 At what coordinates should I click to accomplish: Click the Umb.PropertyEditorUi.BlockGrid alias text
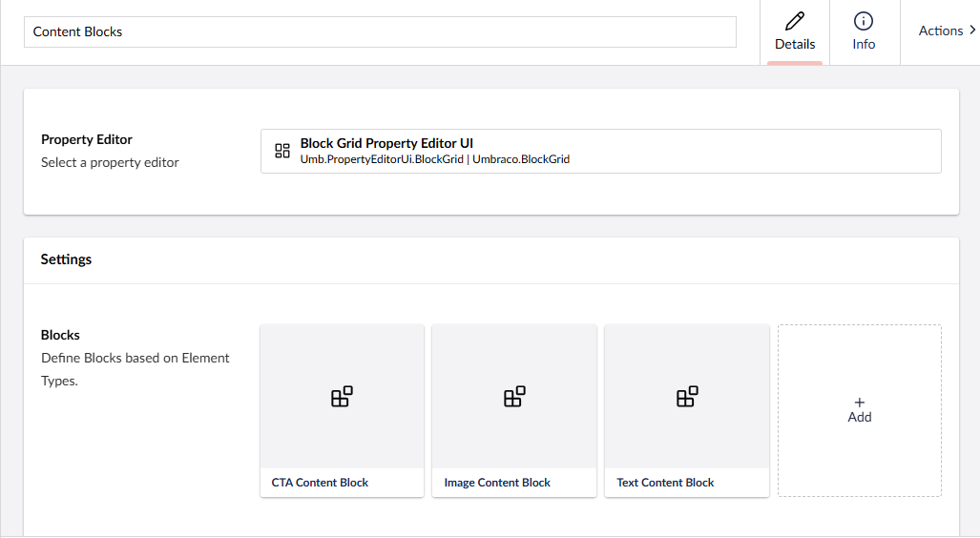(x=382, y=159)
